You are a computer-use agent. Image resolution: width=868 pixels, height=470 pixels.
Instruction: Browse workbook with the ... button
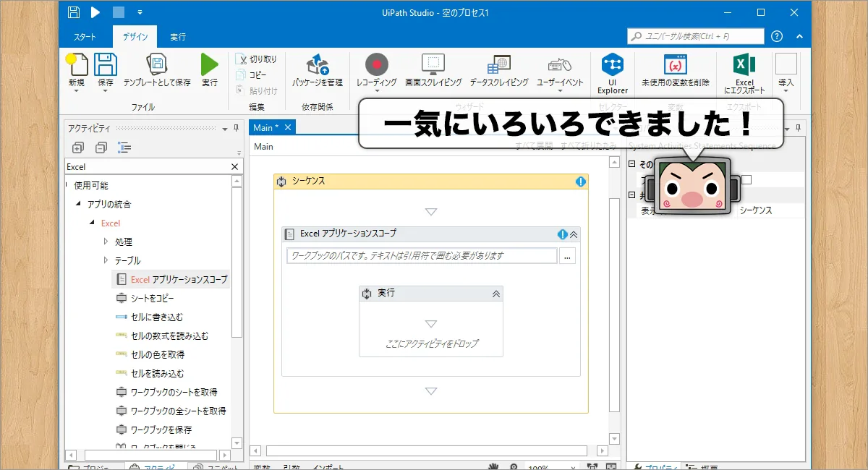[x=567, y=256]
